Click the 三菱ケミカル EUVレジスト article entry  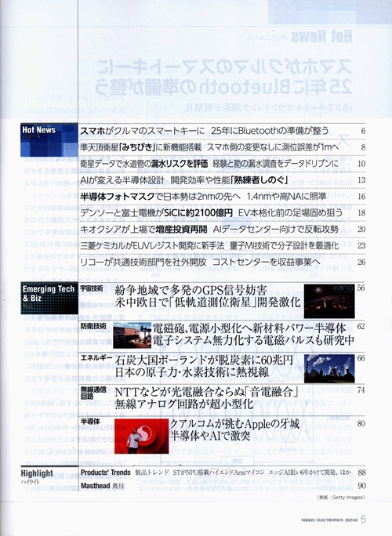click(209, 245)
